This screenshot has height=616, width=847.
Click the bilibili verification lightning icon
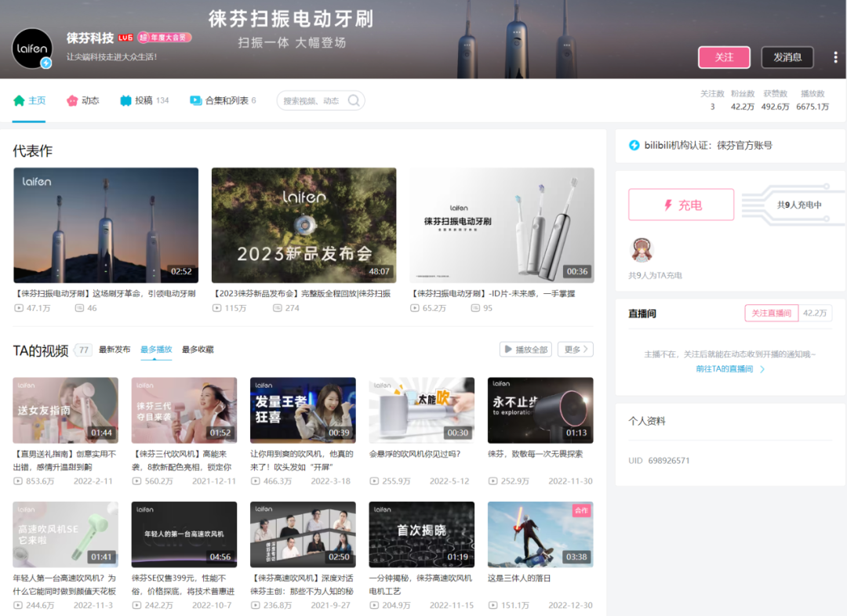click(634, 145)
